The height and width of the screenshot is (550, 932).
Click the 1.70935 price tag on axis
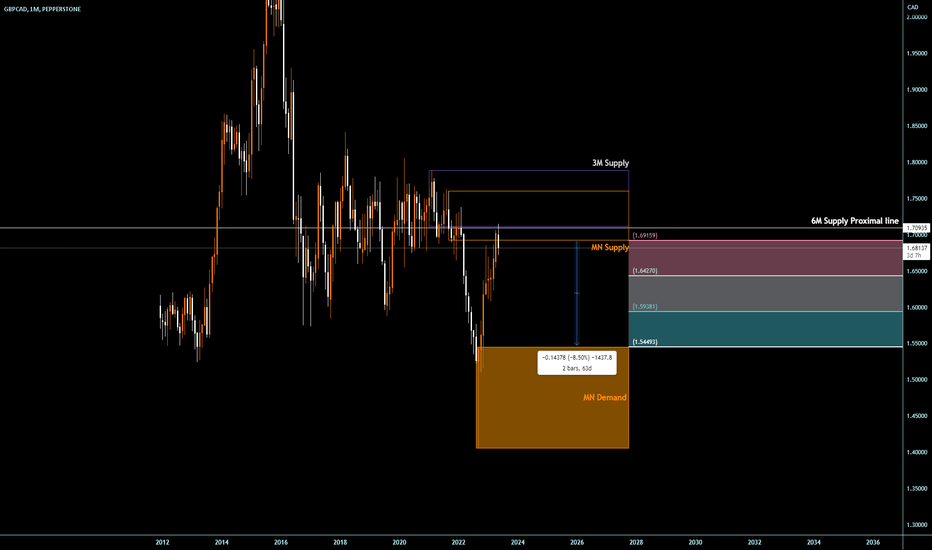pos(916,228)
